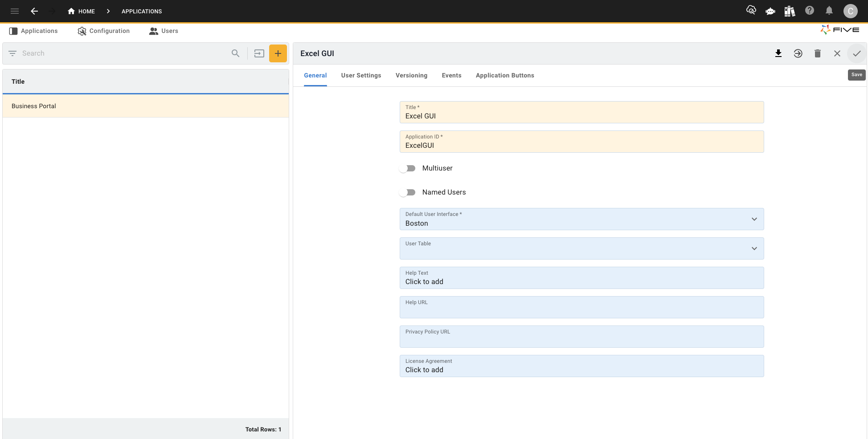Open the Application Buttons tab
This screenshot has height=439, width=868.
click(x=505, y=75)
